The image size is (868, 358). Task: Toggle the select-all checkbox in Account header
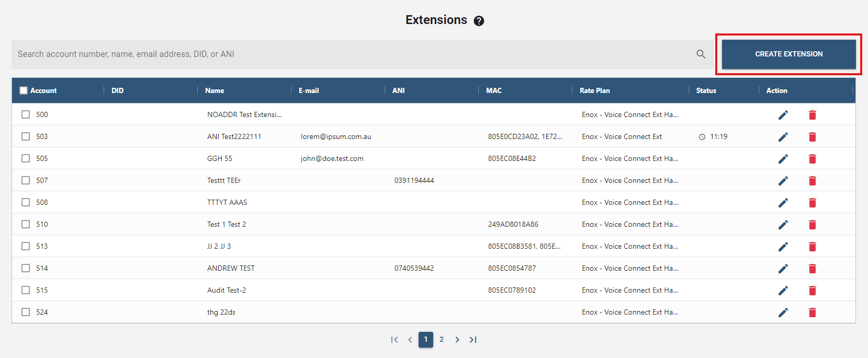click(24, 90)
